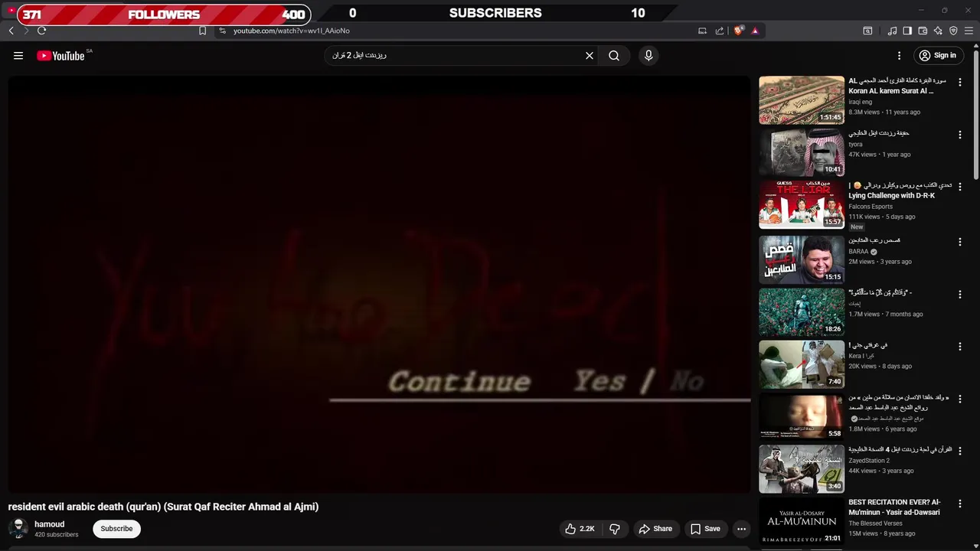Open kebab menu for ZayedStation 2 video

point(959,452)
